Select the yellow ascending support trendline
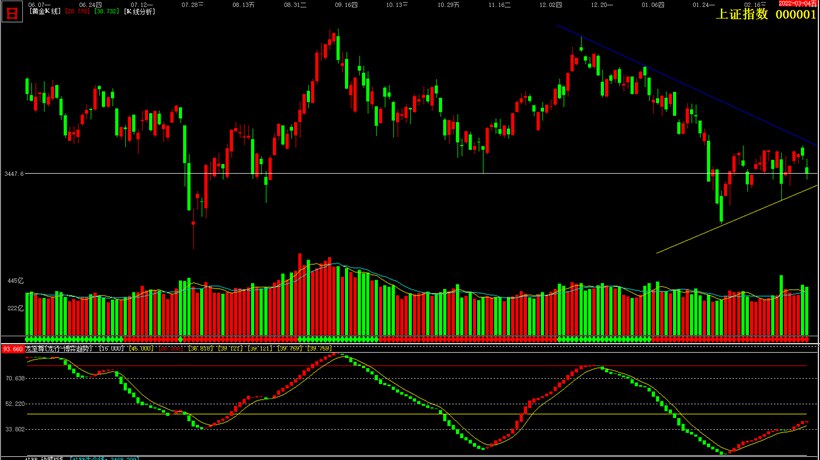The width and height of the screenshot is (820, 460). [736, 220]
